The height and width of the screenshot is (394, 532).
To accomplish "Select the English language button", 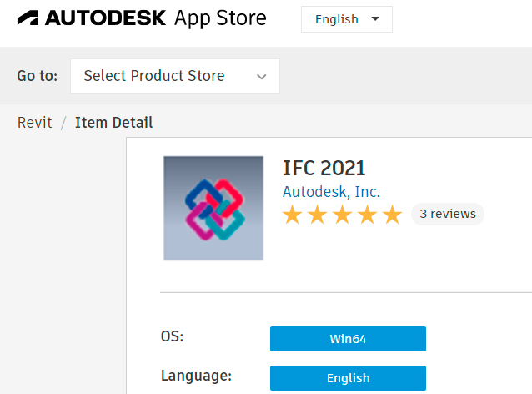I will pyautogui.click(x=348, y=378).
